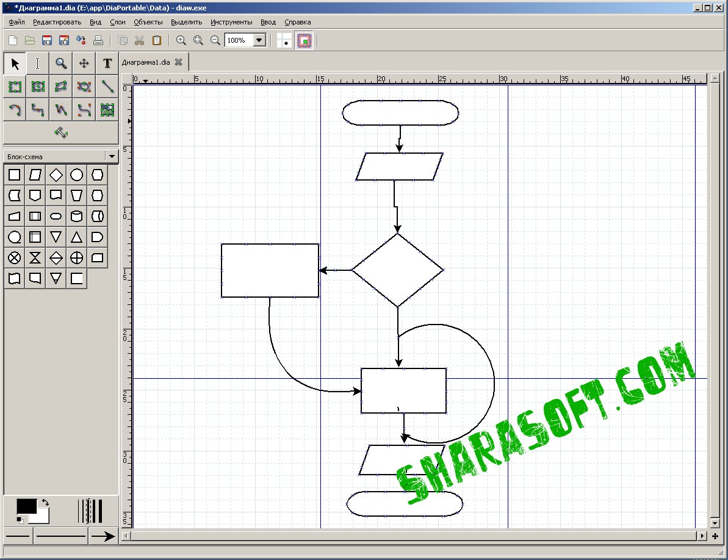This screenshot has width=728, height=560.
Task: Open the 100% zoom dropdown
Action: tap(259, 40)
